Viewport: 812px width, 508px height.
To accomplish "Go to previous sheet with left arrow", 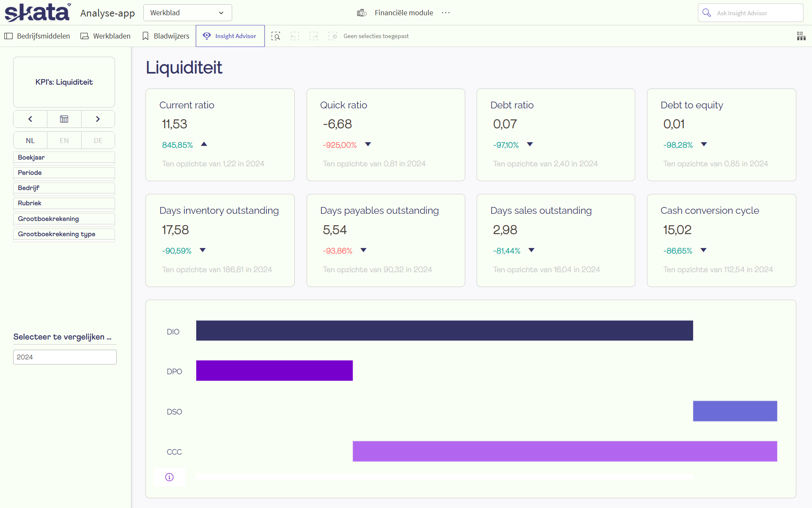I will point(30,119).
